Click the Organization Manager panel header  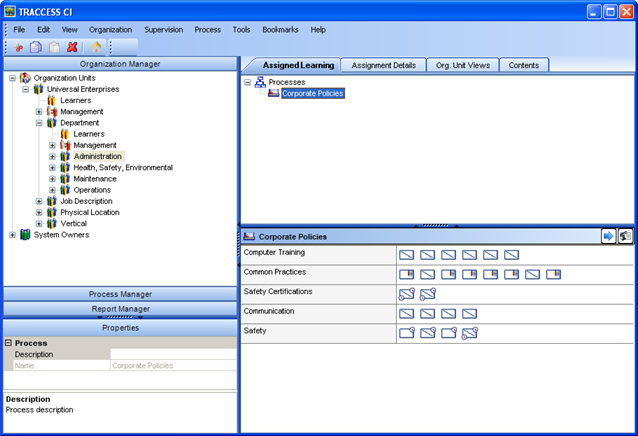[120, 64]
